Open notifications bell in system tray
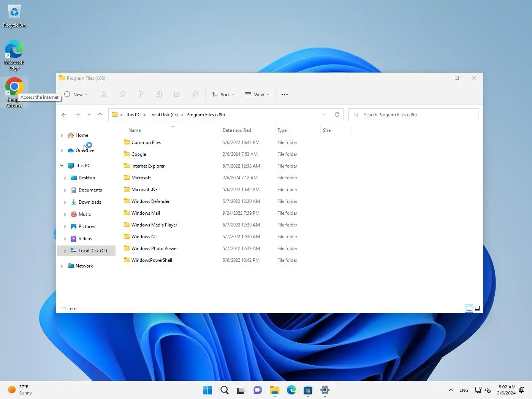532x399 pixels. (x=522, y=390)
